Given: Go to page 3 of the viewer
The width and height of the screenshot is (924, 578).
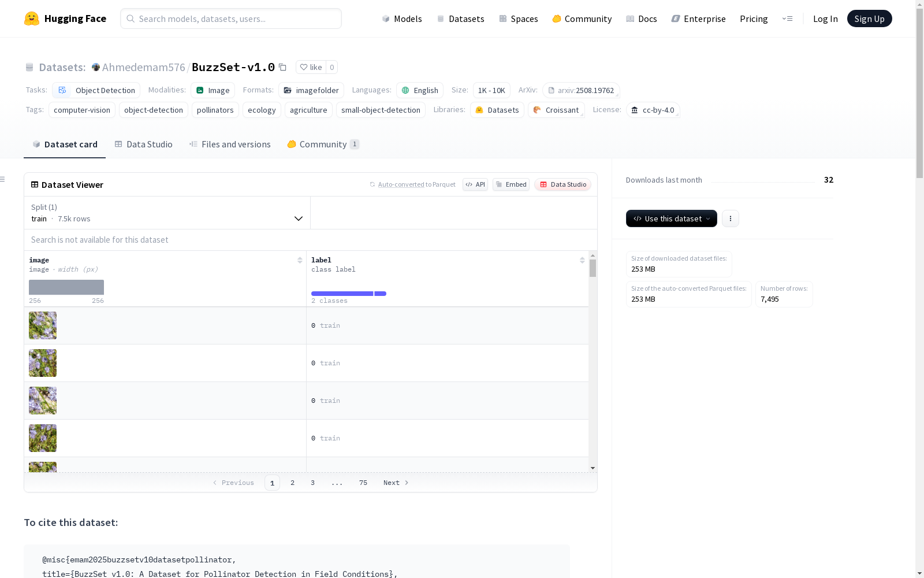Looking at the screenshot, I should 312,483.
